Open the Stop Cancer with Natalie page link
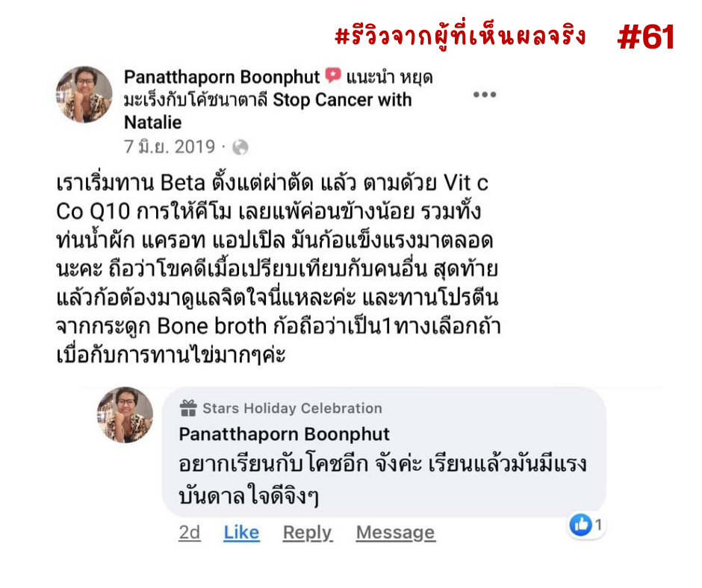 pyautogui.click(x=267, y=110)
